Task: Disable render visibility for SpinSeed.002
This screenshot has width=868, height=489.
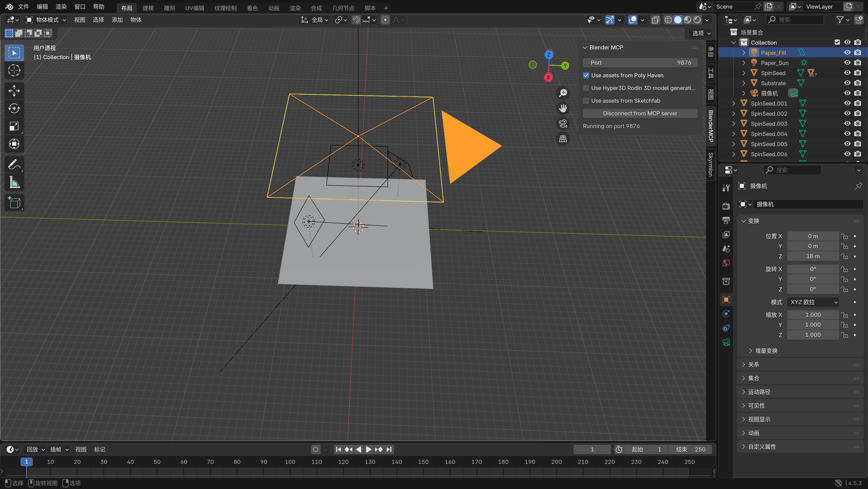Action: tap(857, 113)
